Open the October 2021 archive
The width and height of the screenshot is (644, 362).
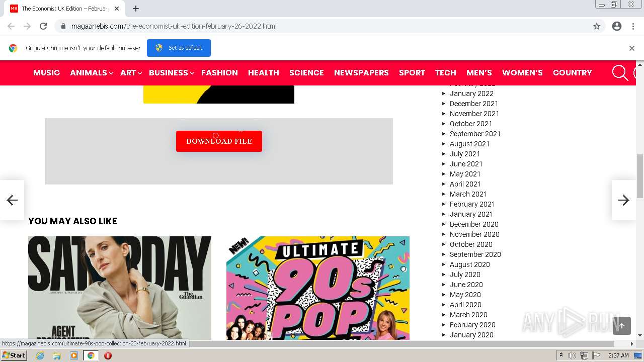(471, 124)
